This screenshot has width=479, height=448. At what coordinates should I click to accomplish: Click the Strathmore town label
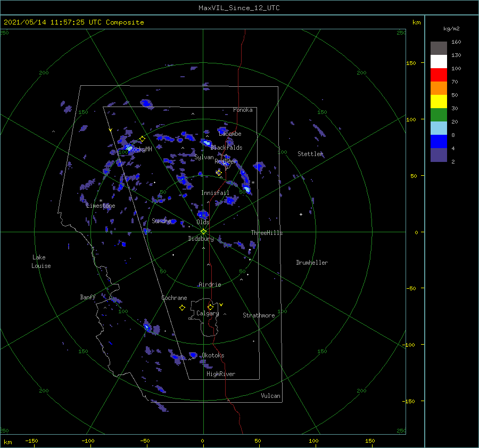(259, 315)
